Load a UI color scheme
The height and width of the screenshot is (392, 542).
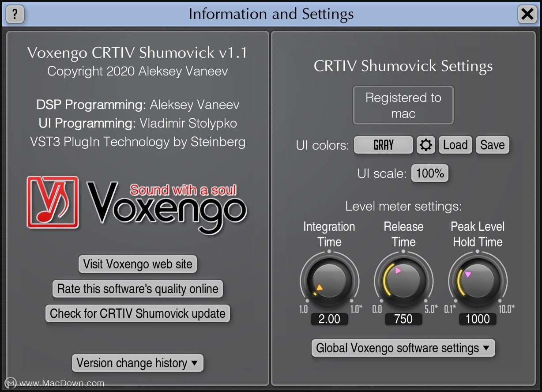click(455, 145)
